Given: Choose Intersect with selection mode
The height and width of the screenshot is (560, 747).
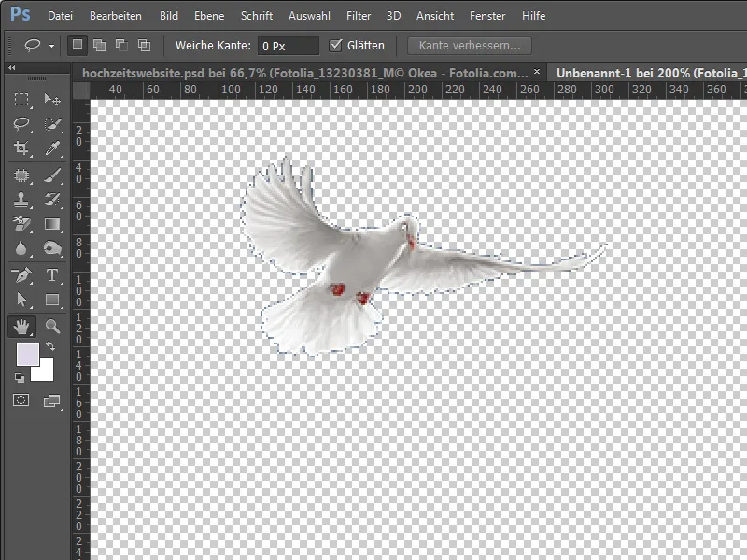Looking at the screenshot, I should 144,45.
